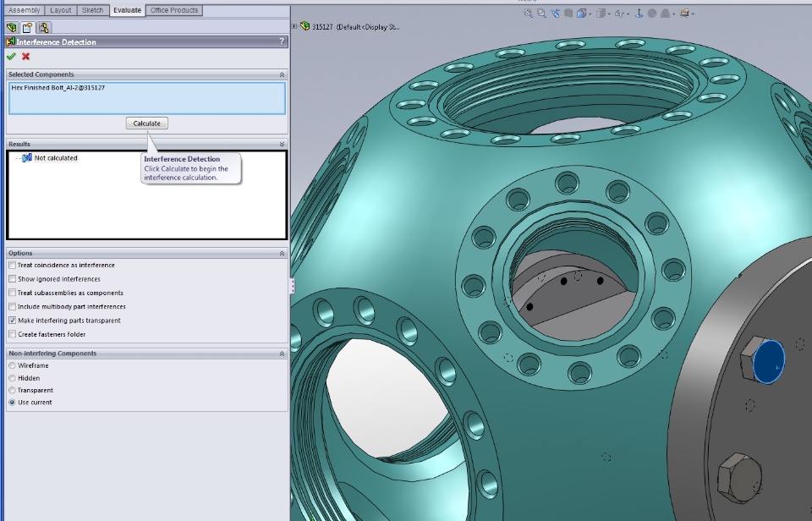Image resolution: width=812 pixels, height=521 pixels.
Task: Open the PropertyManager tab icon
Action: coord(27,27)
